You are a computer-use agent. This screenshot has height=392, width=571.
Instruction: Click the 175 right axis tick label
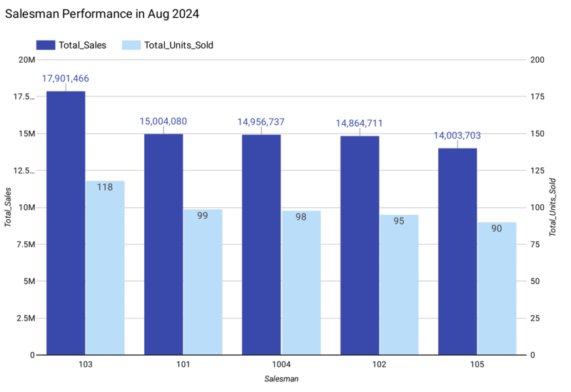pyautogui.click(x=537, y=96)
